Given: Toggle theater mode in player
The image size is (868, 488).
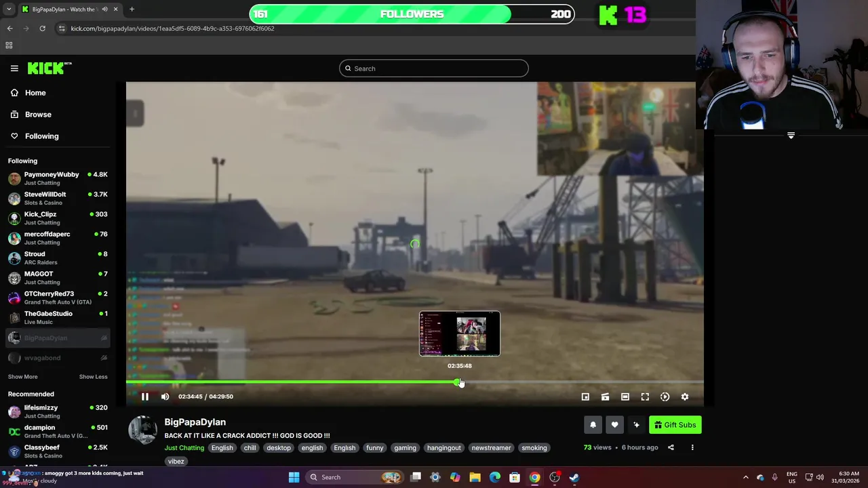Looking at the screenshot, I should click(x=625, y=396).
